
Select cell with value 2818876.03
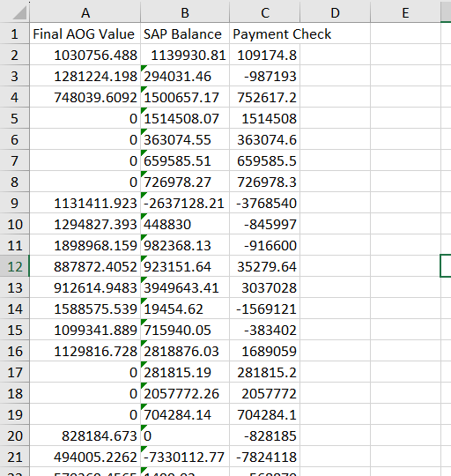point(185,351)
